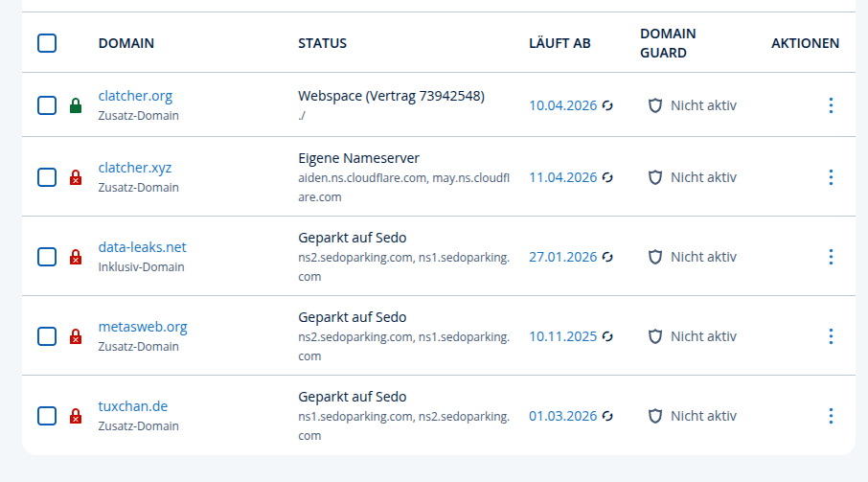Click the red SSL lock icon for clatcher.xyz
Image resolution: width=868 pixels, height=482 pixels.
click(x=76, y=177)
